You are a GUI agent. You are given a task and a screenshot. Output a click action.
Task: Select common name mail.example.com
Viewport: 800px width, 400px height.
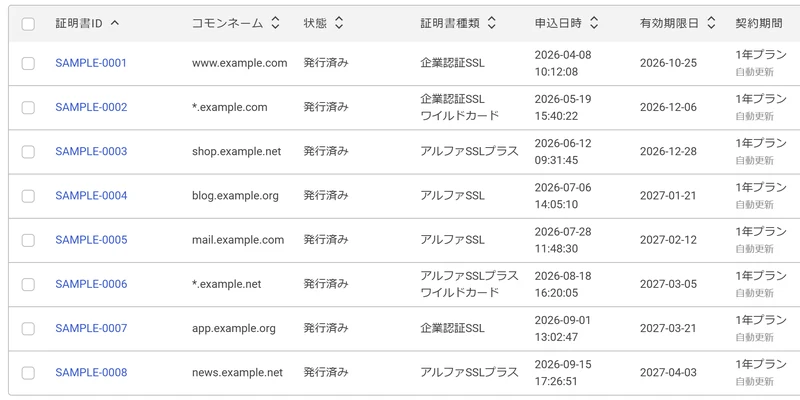click(238, 240)
